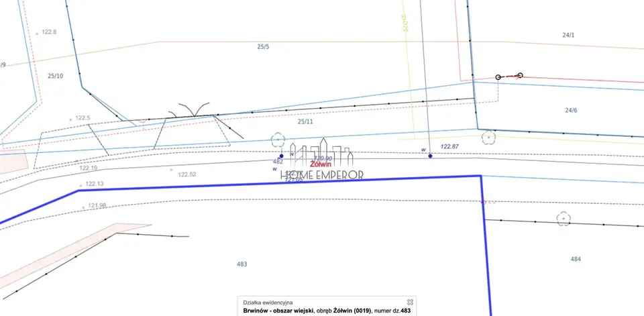Click the "Działka ewidencyjna" popup heading

pos(268,303)
